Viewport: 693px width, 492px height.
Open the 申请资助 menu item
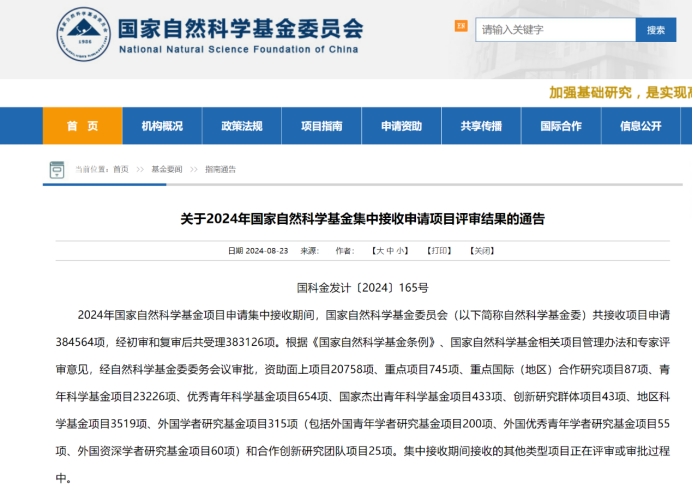tap(401, 126)
